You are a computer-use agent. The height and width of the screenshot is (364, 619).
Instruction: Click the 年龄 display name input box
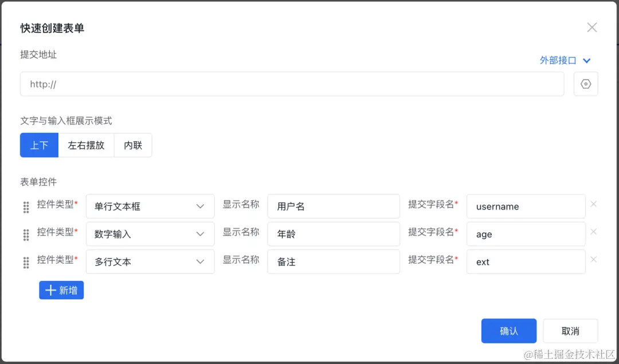[334, 234]
